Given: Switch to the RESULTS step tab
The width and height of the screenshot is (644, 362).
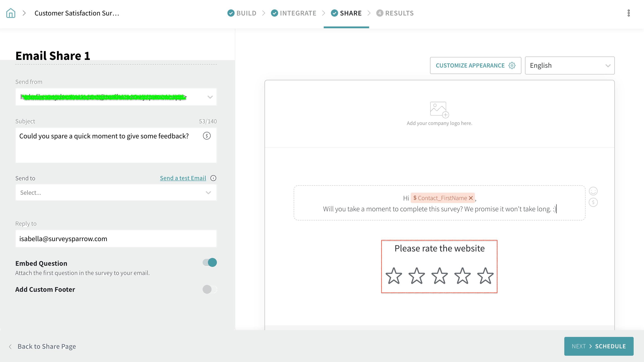Looking at the screenshot, I should (x=395, y=13).
